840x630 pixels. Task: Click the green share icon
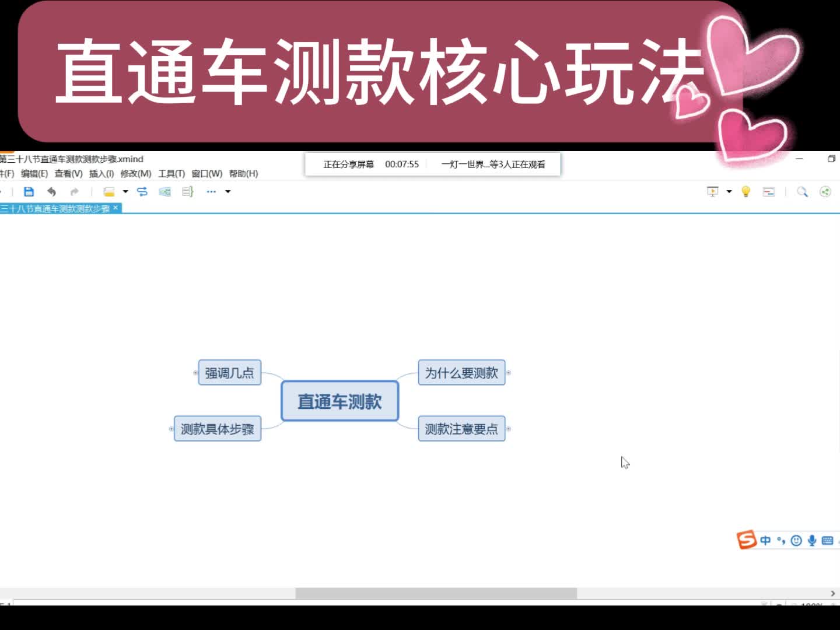click(x=825, y=192)
